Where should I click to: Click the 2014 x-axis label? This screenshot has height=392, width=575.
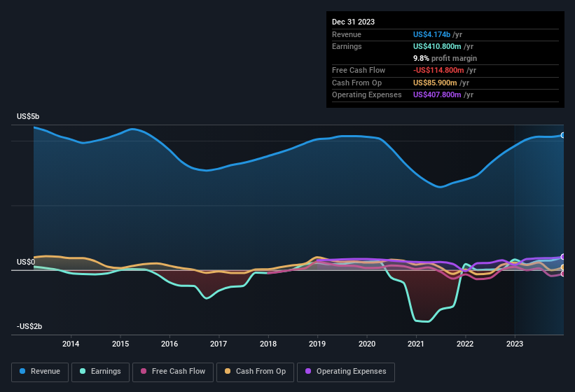[x=71, y=344]
